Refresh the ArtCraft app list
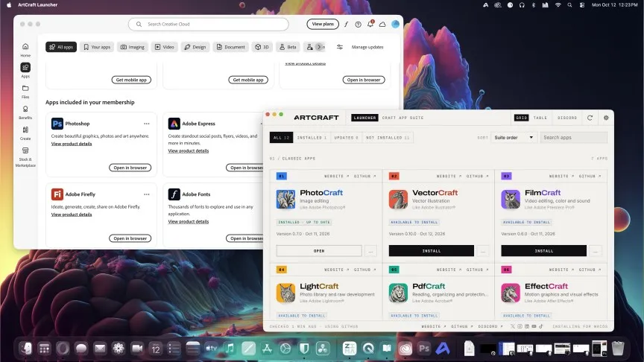 click(590, 118)
